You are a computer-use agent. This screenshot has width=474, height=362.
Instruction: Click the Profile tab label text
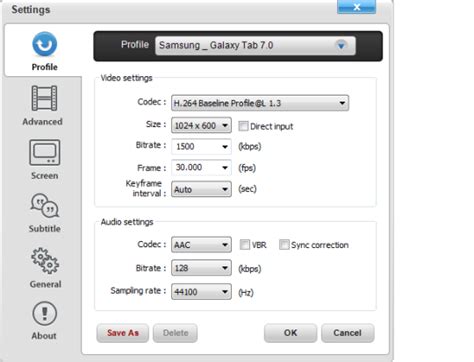(x=44, y=67)
